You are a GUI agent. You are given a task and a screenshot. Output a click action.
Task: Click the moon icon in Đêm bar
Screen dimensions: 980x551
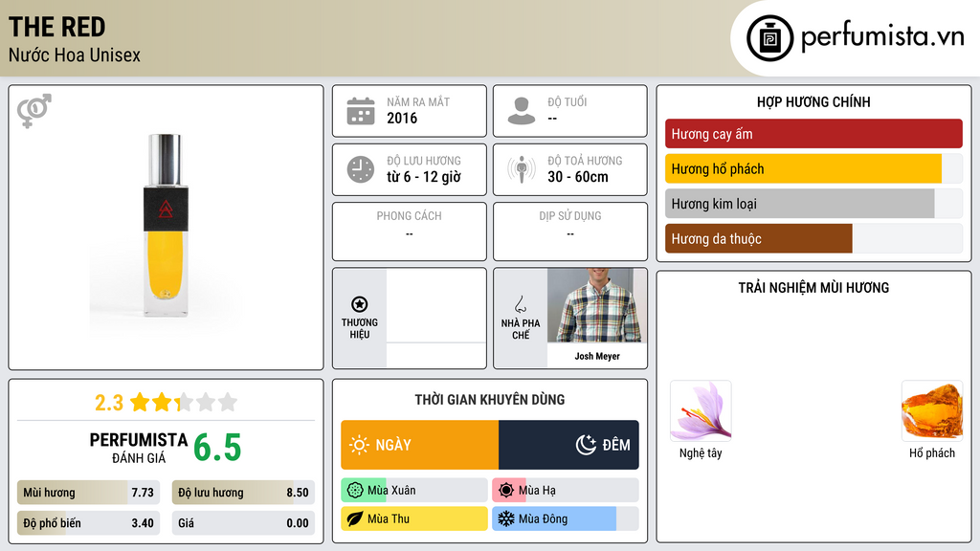pyautogui.click(x=586, y=445)
